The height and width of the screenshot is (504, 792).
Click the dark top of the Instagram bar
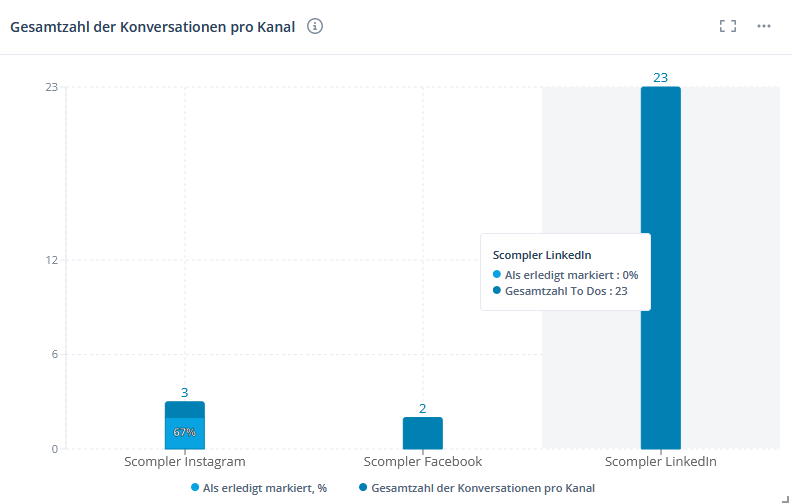click(x=184, y=409)
